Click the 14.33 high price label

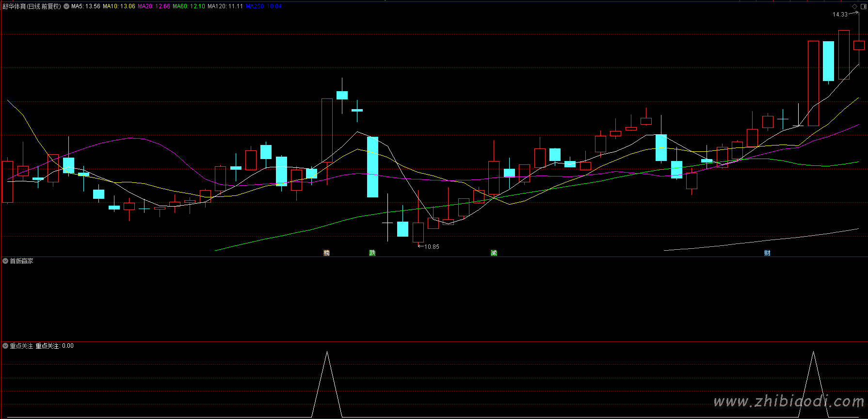tap(840, 15)
